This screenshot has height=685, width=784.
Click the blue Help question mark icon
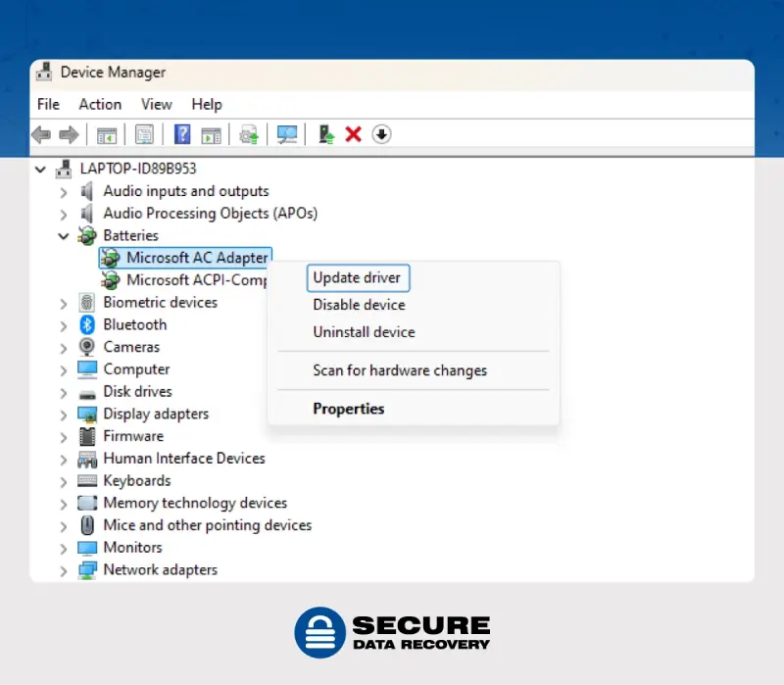pos(182,134)
